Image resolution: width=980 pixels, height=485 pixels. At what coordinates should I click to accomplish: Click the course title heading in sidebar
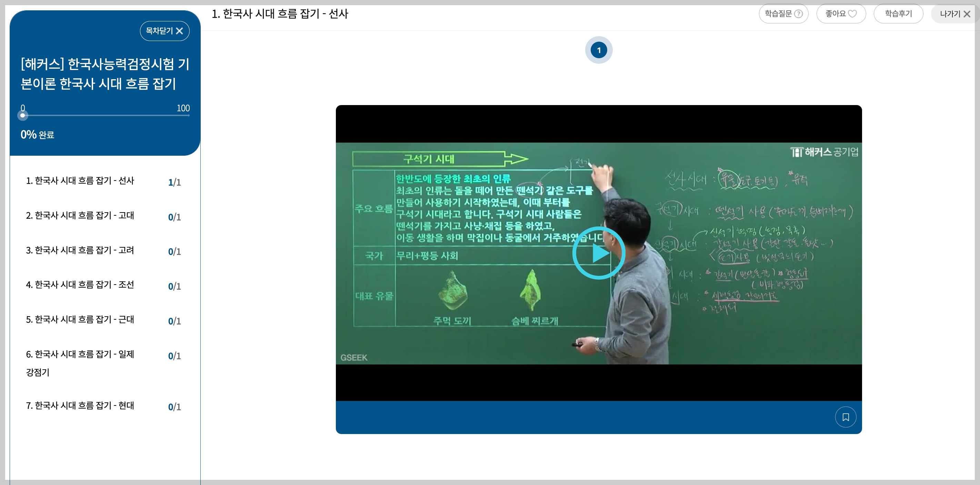pos(104,74)
